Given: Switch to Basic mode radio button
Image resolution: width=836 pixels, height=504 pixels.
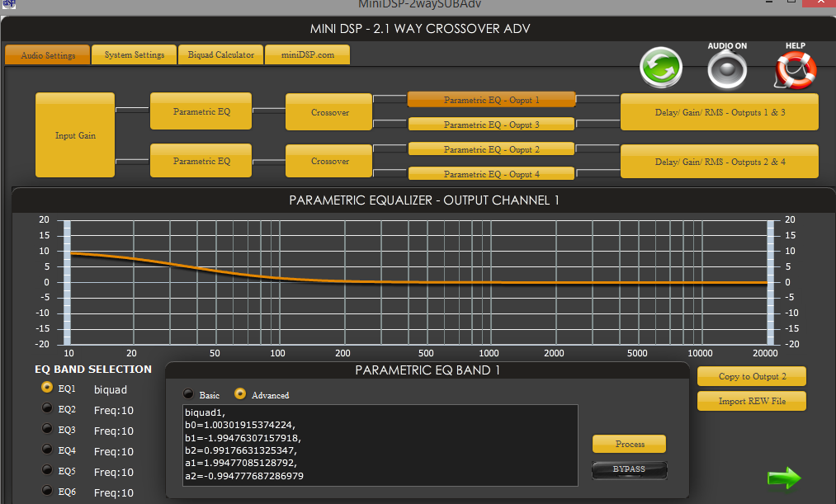Looking at the screenshot, I should pyautogui.click(x=189, y=394).
